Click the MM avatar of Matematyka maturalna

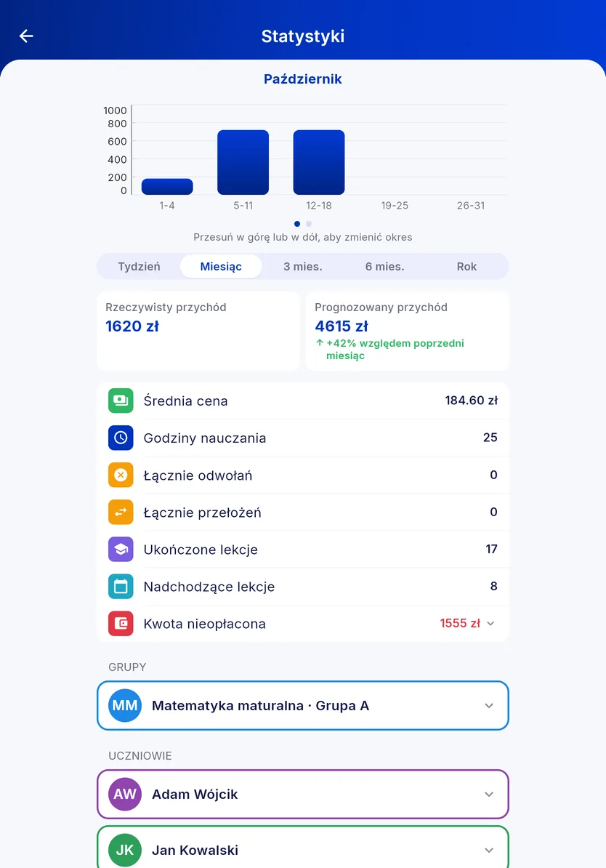pyautogui.click(x=125, y=705)
